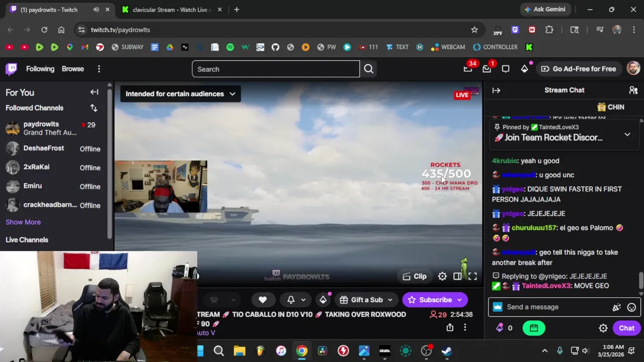Go to Following page
Screen dimensions: 644x362
[x=40, y=69]
